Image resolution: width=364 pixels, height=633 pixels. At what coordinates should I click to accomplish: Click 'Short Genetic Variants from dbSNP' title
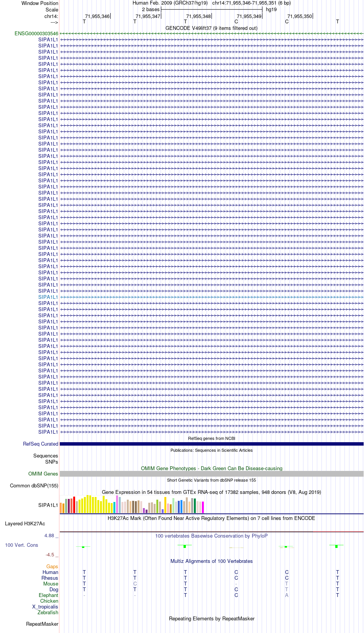click(x=212, y=480)
